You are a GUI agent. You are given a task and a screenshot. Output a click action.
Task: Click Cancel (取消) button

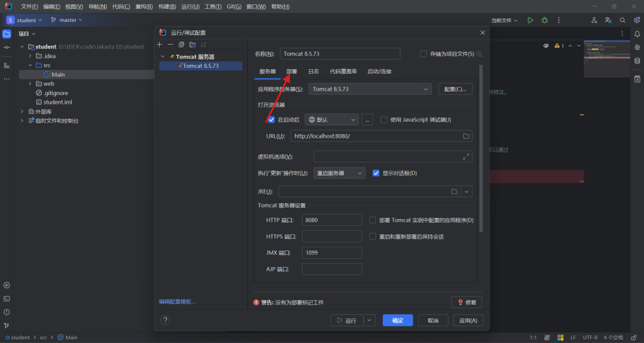[433, 320]
